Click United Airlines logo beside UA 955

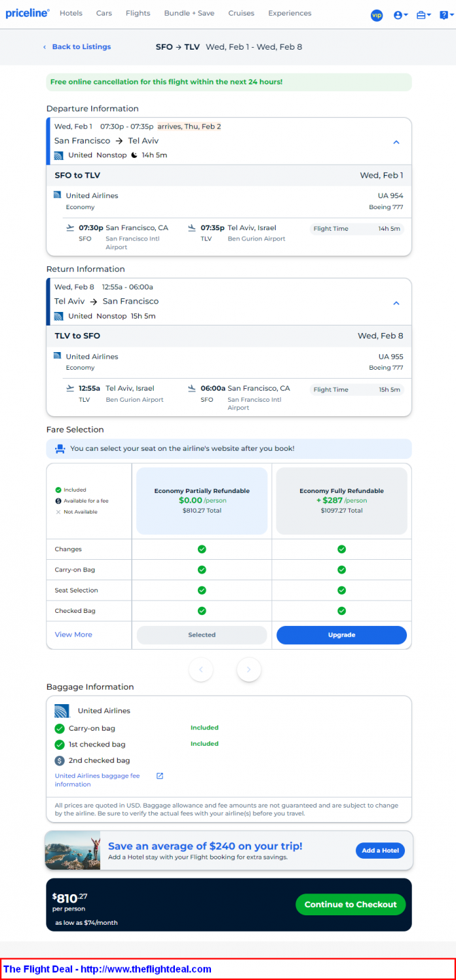57,355
